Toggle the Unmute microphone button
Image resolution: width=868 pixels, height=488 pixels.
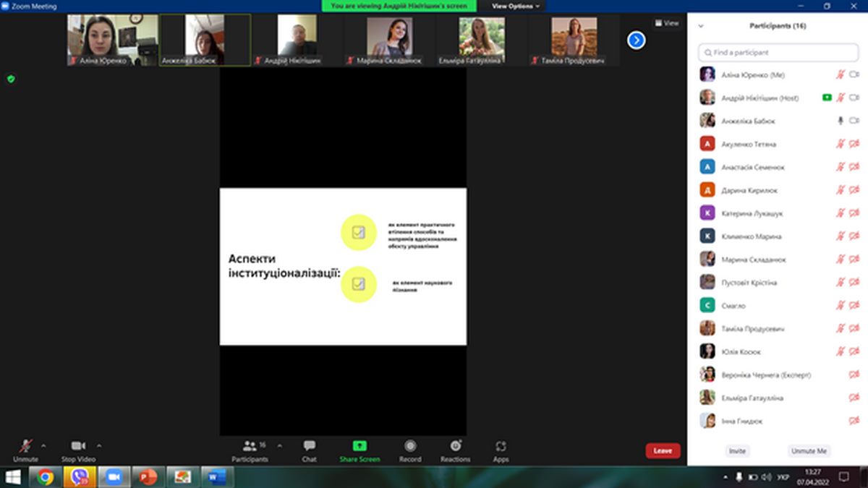coord(25,446)
